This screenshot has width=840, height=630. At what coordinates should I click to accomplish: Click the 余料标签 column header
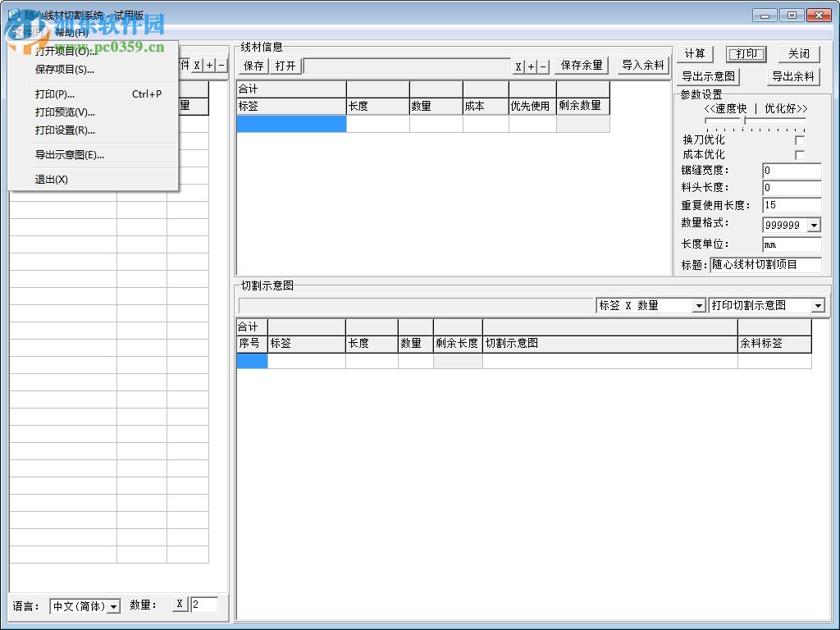[774, 344]
